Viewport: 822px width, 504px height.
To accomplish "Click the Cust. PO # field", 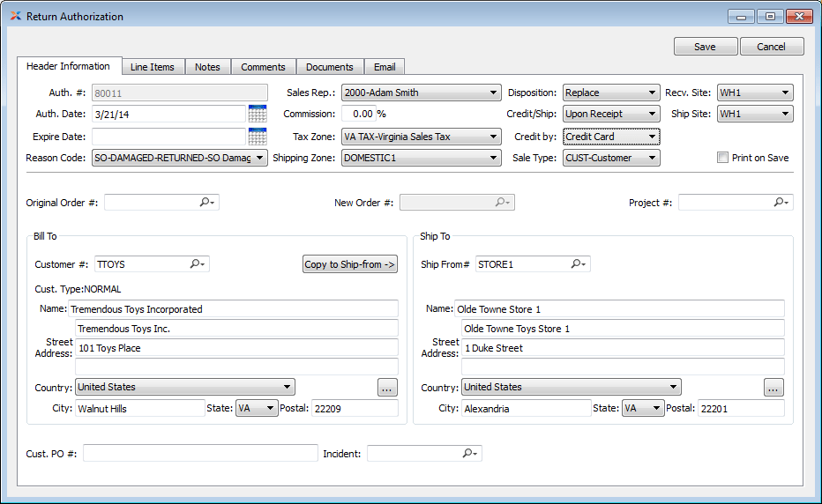I will (200, 453).
